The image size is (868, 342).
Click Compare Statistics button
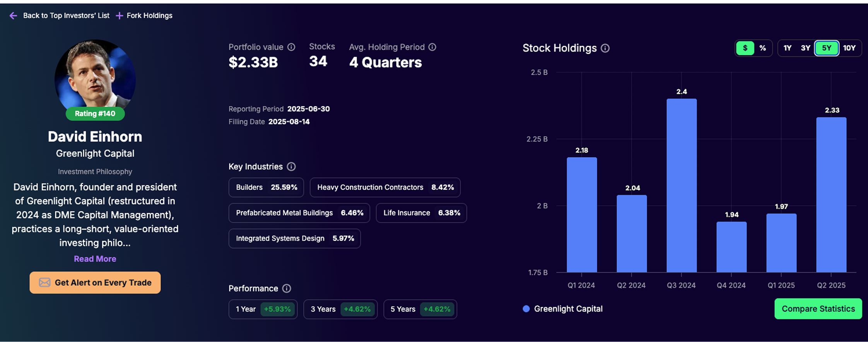tap(818, 309)
